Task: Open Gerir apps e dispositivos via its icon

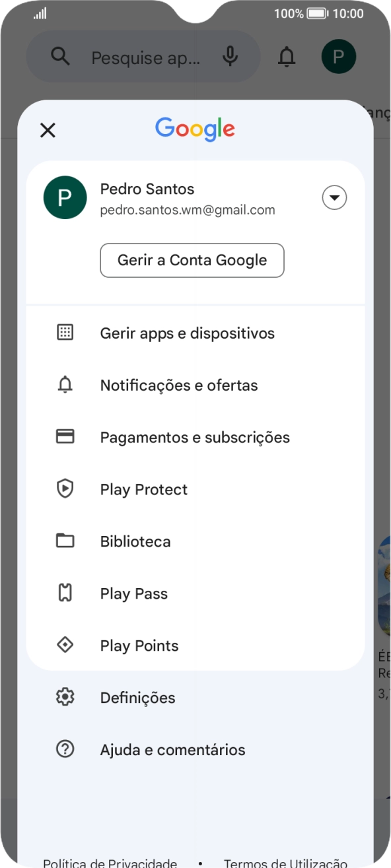Action: [65, 333]
